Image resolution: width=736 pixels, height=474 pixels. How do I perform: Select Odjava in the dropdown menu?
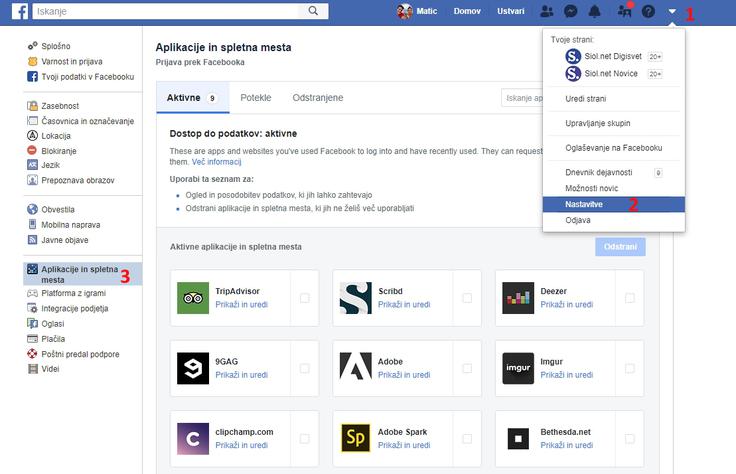[x=613, y=220]
